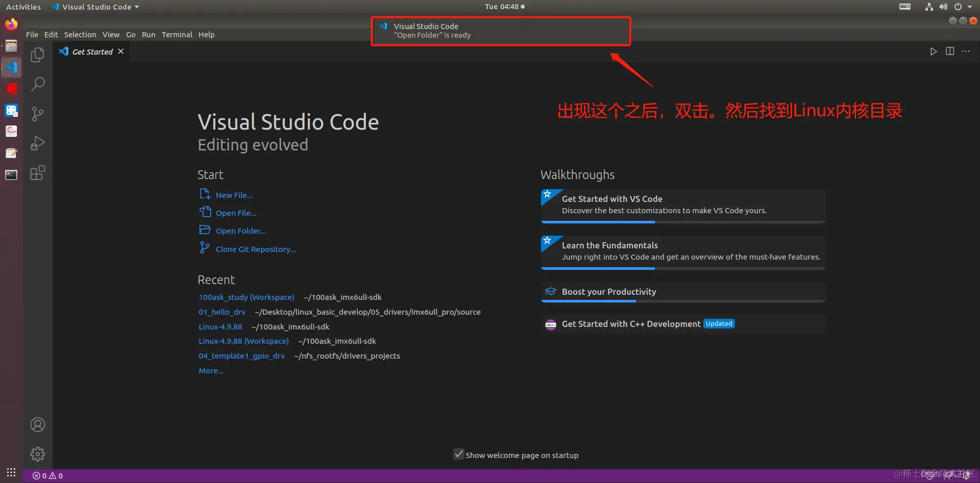Open the Edit menu
The width and height of the screenshot is (980, 483).
click(x=51, y=35)
